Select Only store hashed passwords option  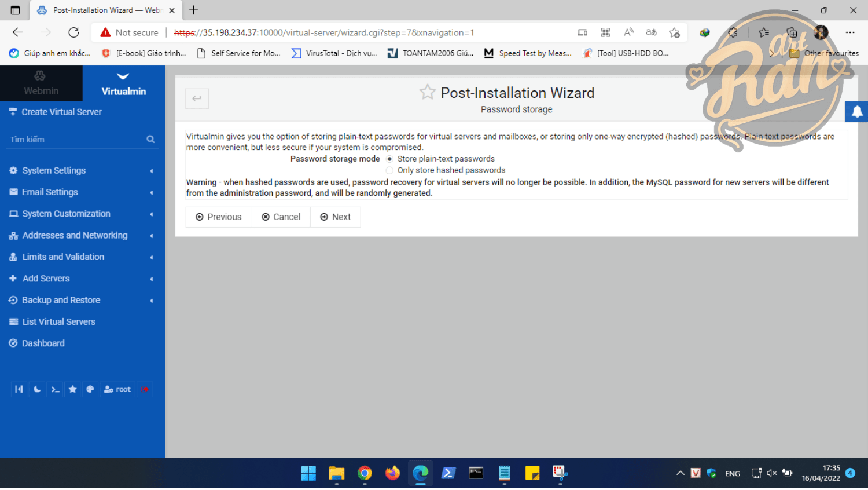click(389, 171)
